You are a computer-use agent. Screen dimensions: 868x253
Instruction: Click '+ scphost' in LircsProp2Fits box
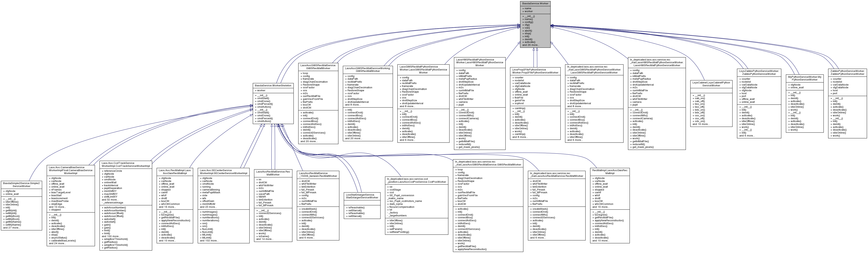point(518,103)
